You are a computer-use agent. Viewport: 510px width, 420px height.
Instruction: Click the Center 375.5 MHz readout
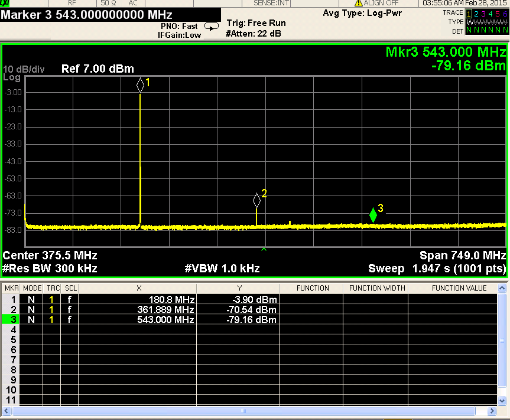click(50, 256)
